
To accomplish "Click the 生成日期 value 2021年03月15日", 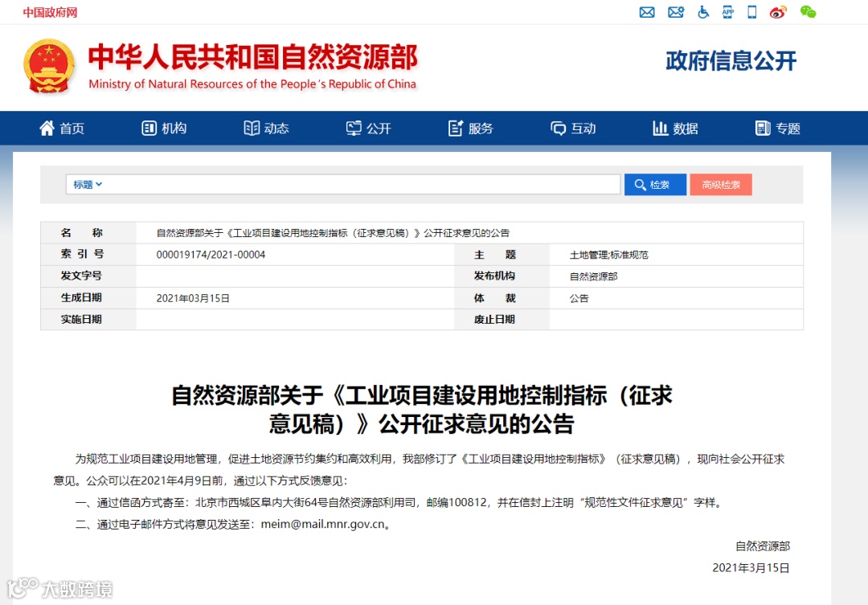I will (193, 298).
